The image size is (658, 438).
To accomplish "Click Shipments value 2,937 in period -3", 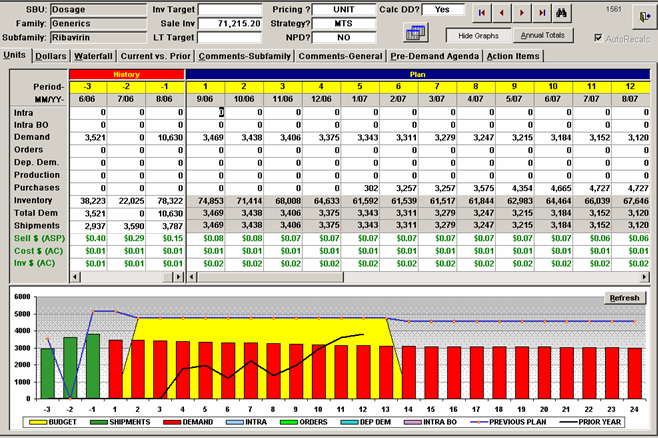I will pos(88,226).
